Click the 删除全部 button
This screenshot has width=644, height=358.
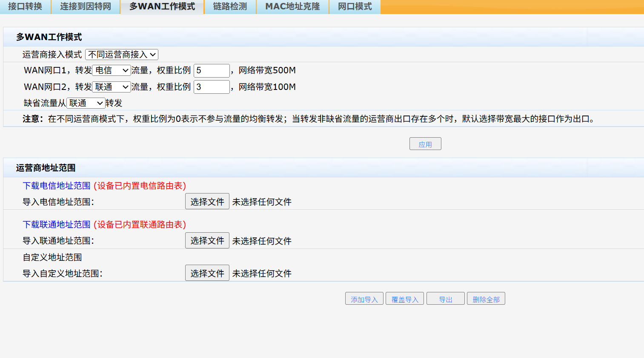click(486, 299)
